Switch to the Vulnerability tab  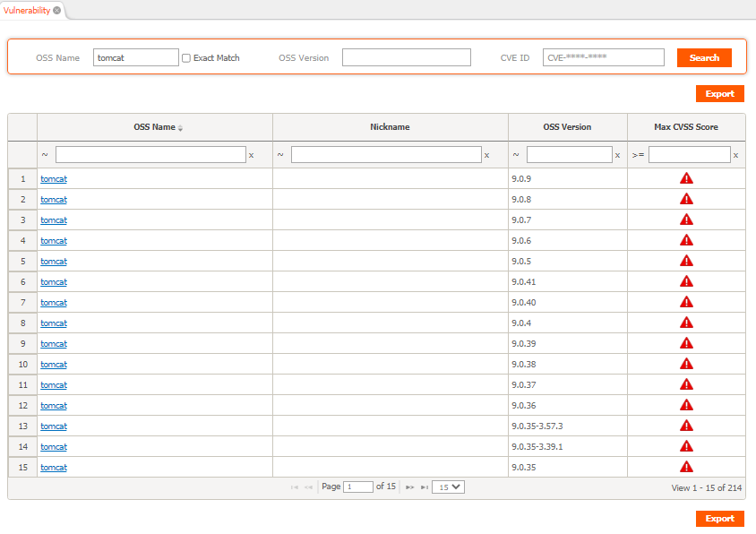pos(27,10)
